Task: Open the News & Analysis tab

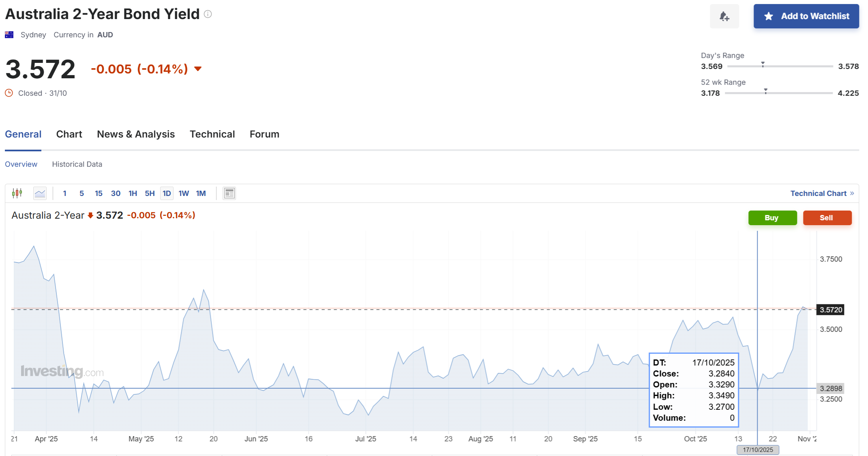Action: click(x=136, y=134)
